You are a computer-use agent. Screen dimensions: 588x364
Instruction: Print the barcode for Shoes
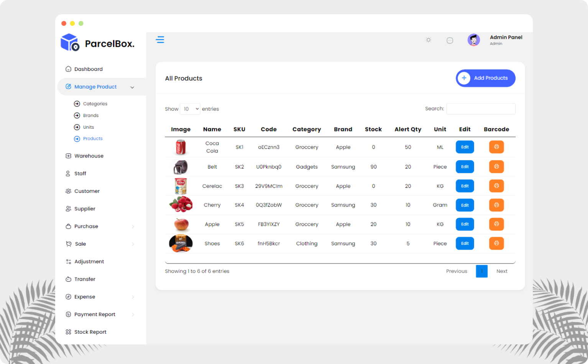tap(496, 243)
